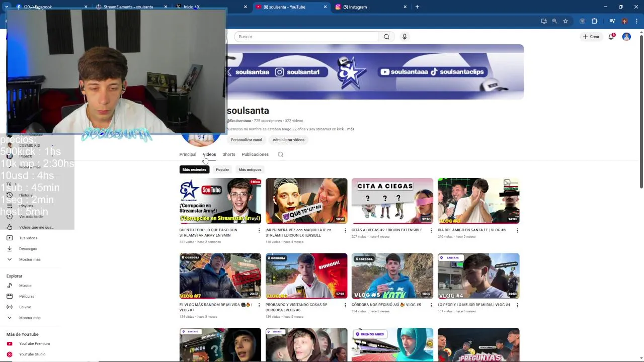The image size is (644, 362).
Task: Open video title CITAS A CIEGAS #2 EDICION EXTENSIBLE
Action: click(x=387, y=230)
